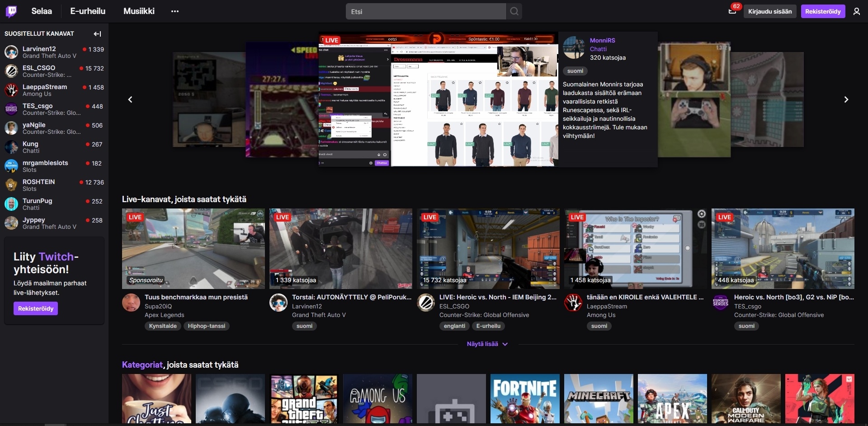Click Supa20iQ streamer avatar
This screenshot has height=426, width=868.
coord(131,303)
